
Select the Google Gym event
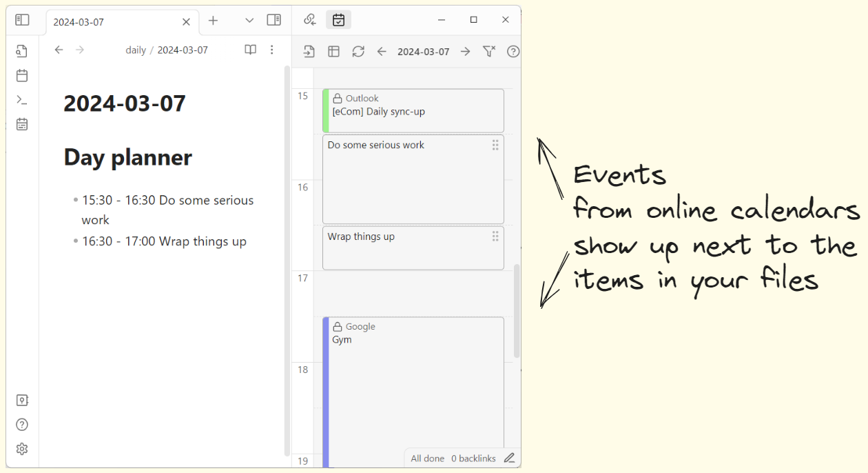point(413,392)
